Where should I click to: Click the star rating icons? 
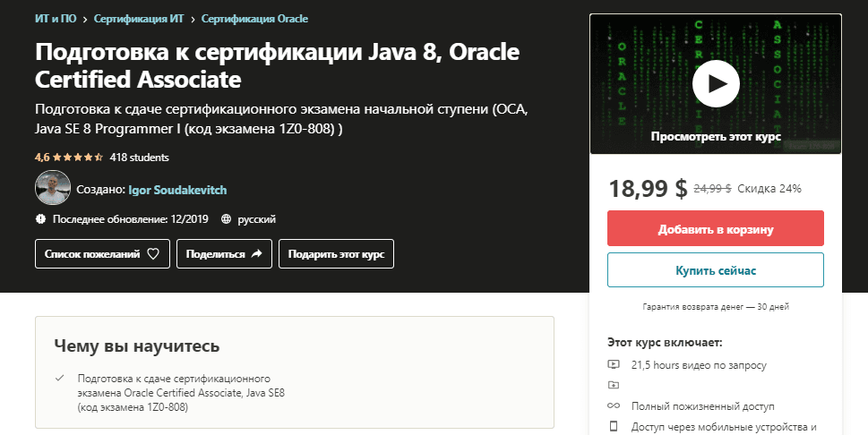pos(78,158)
